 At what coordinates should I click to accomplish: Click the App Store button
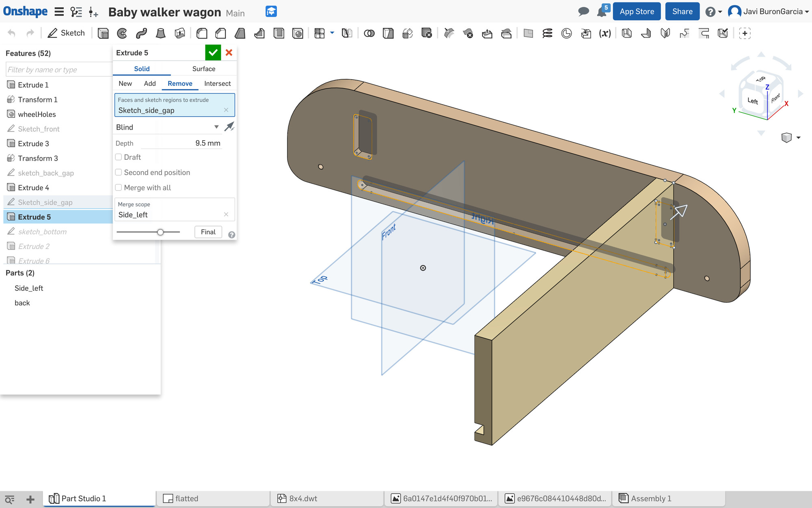tap(637, 11)
